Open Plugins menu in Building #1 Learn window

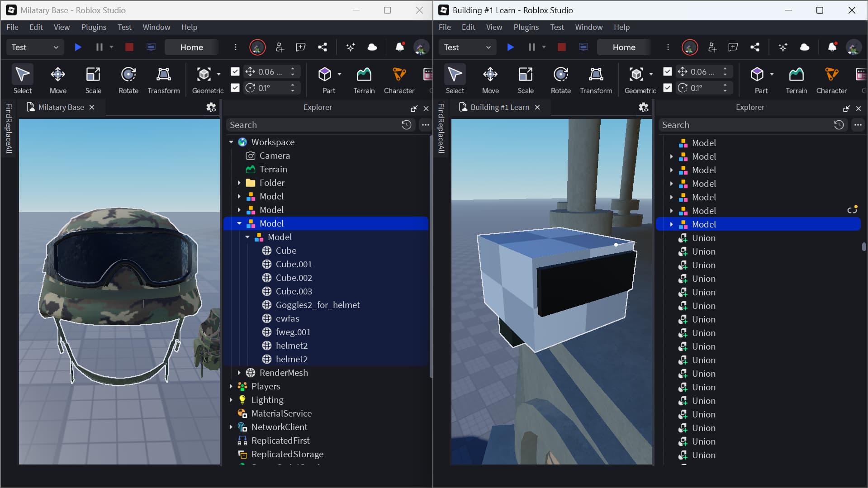pyautogui.click(x=526, y=27)
